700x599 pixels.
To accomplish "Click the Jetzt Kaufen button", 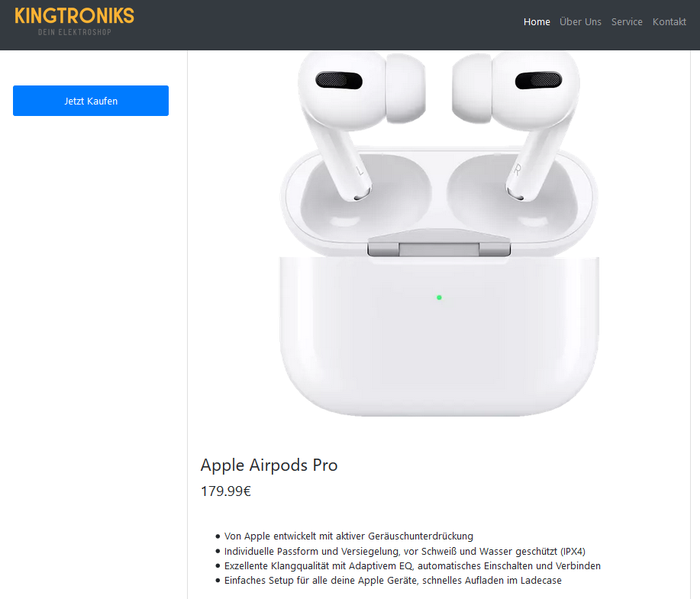I will pos(91,101).
